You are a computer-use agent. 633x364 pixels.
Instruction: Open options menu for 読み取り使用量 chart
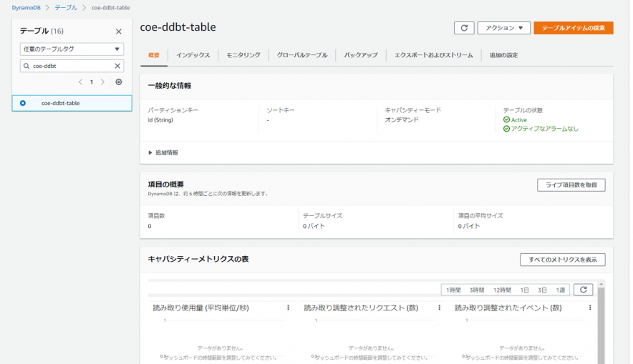pos(289,308)
